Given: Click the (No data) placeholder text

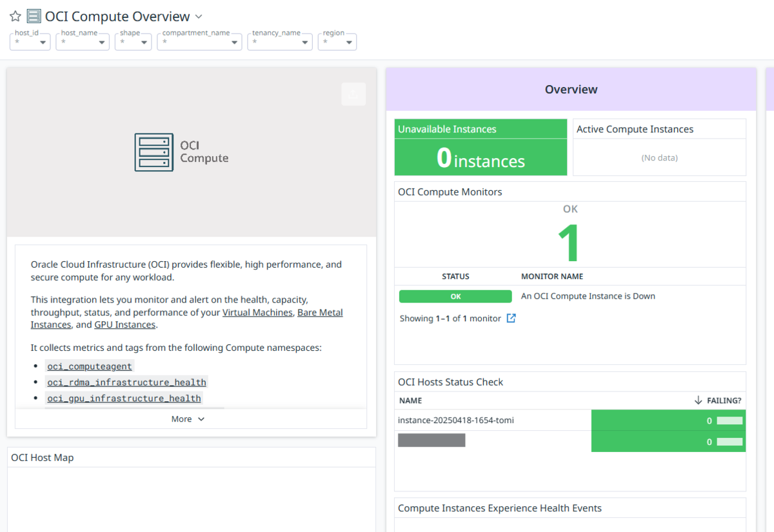Looking at the screenshot, I should [x=659, y=157].
